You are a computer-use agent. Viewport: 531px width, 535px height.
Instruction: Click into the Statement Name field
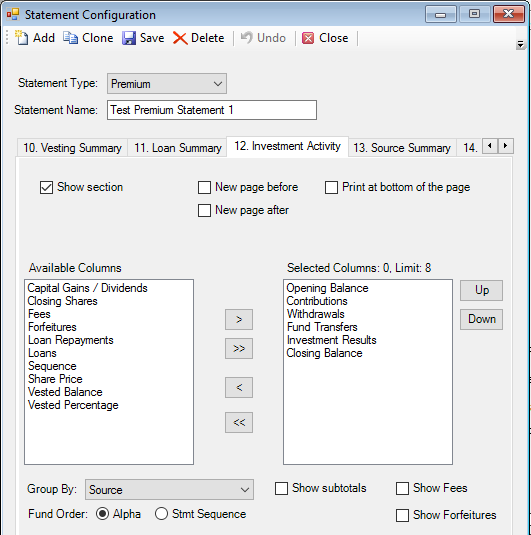pyautogui.click(x=212, y=110)
